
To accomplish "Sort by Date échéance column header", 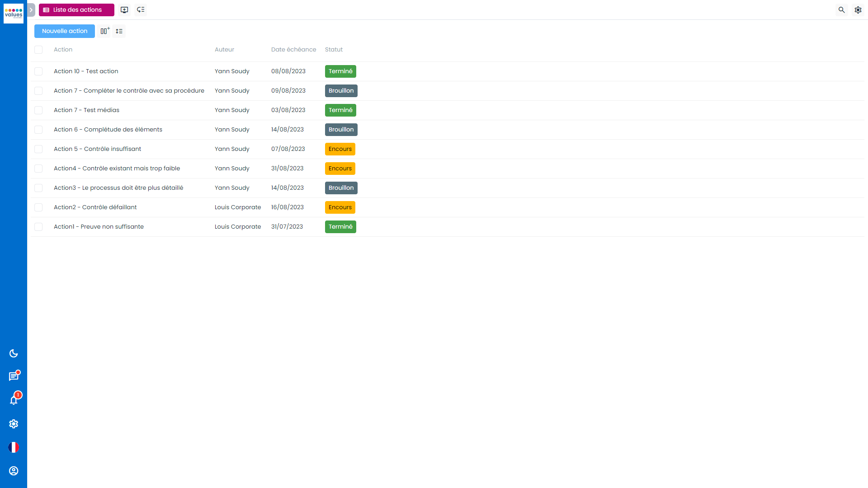I will click(x=293, y=50).
